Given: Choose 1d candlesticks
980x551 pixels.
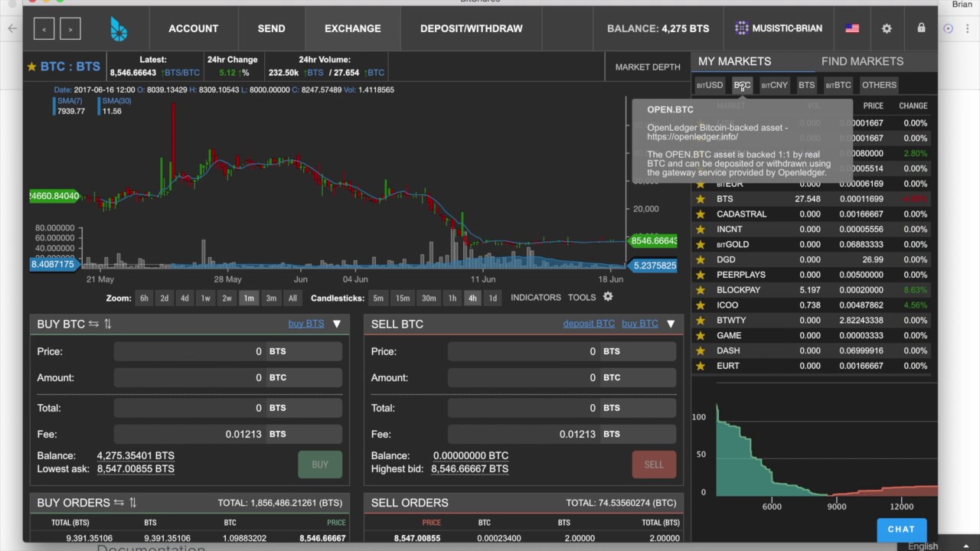Looking at the screenshot, I should click(492, 298).
